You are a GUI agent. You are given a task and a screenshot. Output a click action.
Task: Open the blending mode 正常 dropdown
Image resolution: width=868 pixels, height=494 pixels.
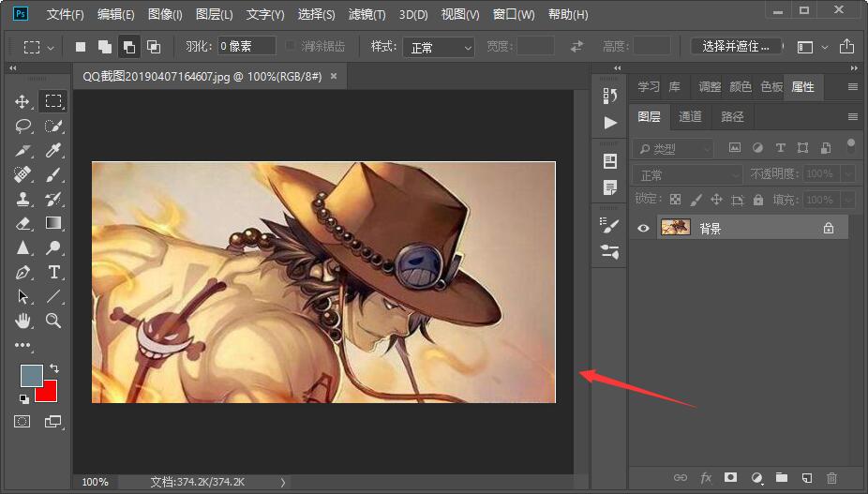tap(687, 175)
